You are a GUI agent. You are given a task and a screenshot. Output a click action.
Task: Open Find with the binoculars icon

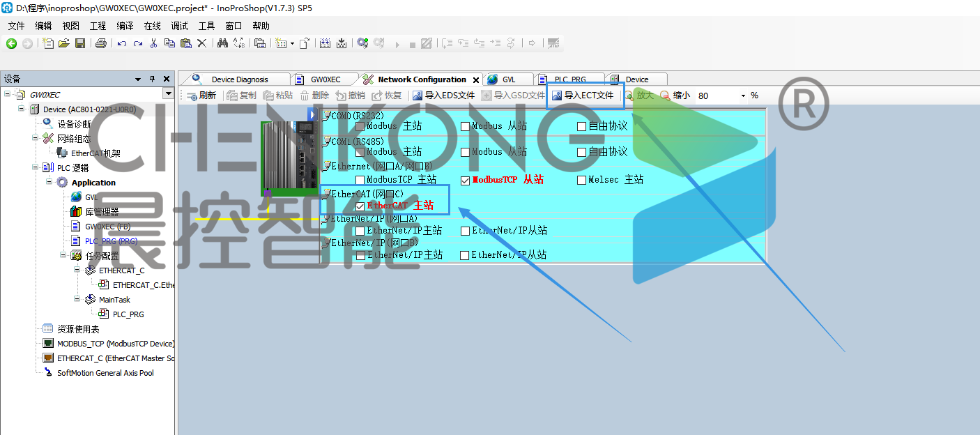(x=222, y=43)
